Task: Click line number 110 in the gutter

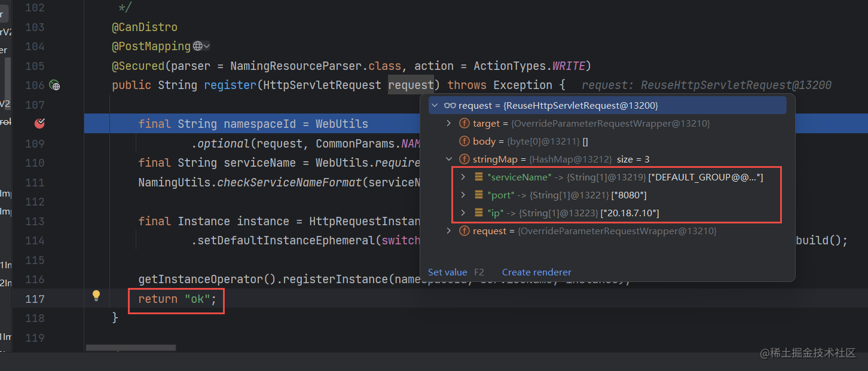Action: [35, 163]
